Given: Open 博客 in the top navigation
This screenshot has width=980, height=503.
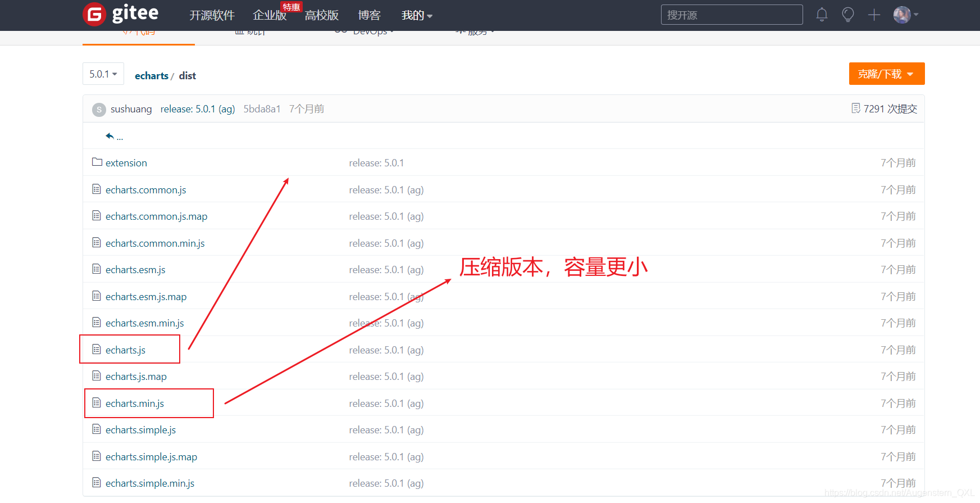Looking at the screenshot, I should [x=370, y=15].
